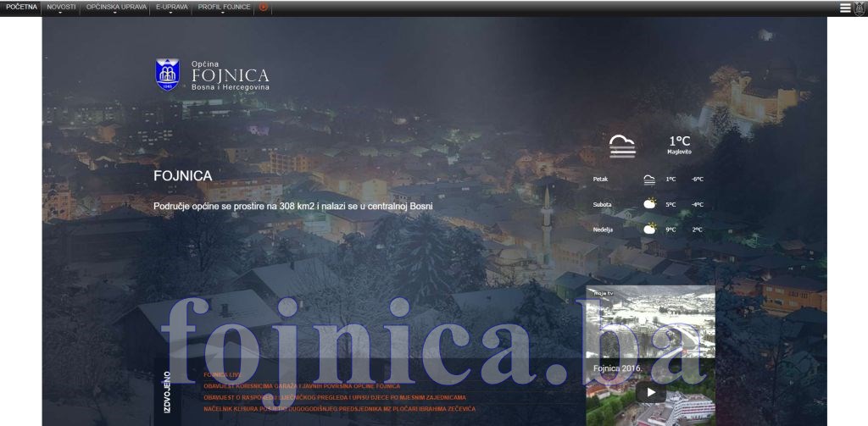Click the red play icon in navbar
The height and width of the screenshot is (426, 868).
point(264,7)
